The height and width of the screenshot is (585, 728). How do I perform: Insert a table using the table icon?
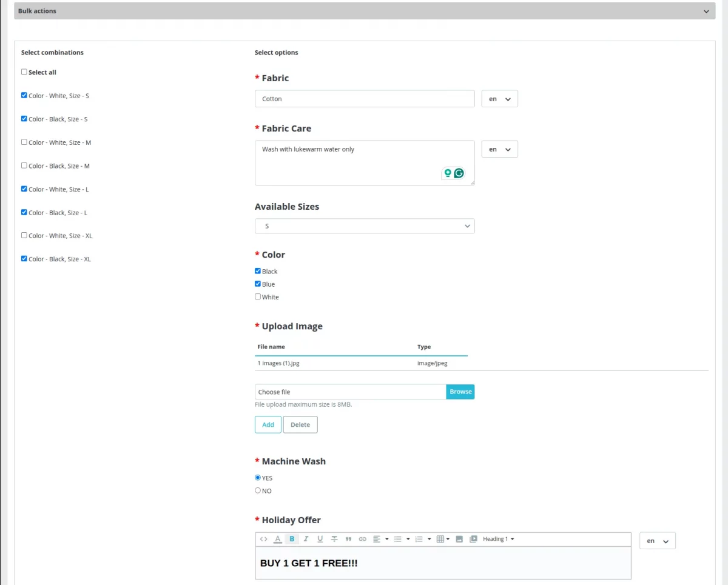coord(442,538)
